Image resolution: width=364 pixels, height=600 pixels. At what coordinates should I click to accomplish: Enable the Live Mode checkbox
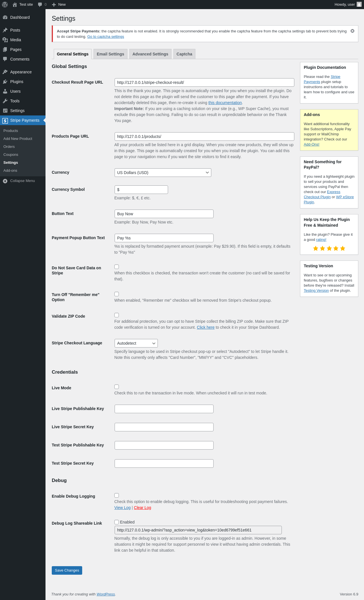coord(117,387)
